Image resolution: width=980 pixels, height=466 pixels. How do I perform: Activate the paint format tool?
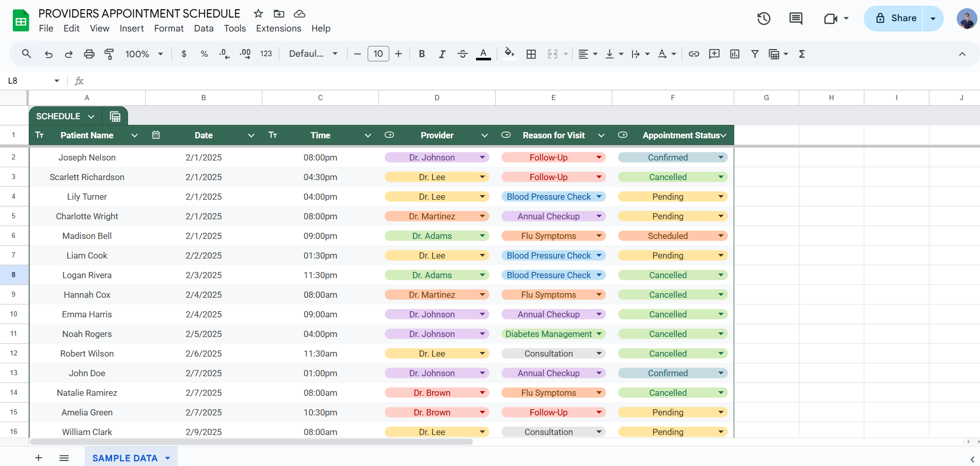[x=109, y=54]
